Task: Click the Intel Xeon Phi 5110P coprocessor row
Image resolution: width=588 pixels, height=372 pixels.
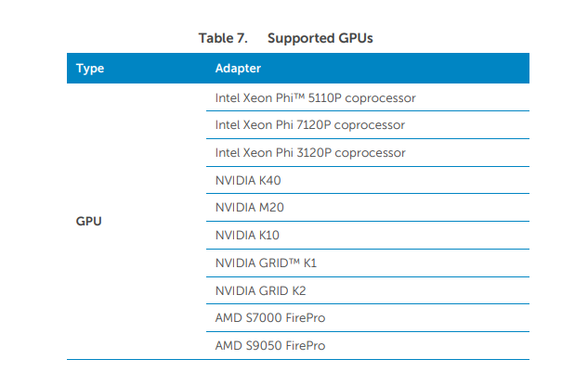Action: [315, 97]
